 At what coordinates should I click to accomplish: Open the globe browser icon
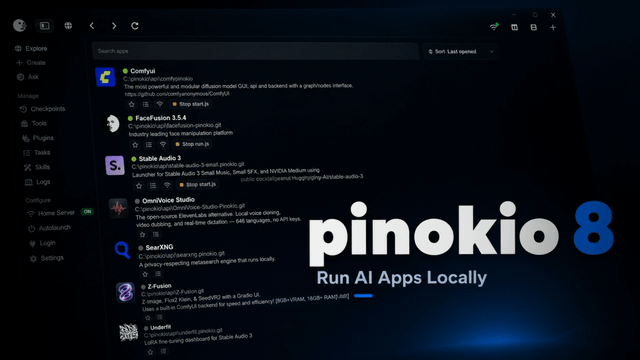pyautogui.click(x=68, y=26)
